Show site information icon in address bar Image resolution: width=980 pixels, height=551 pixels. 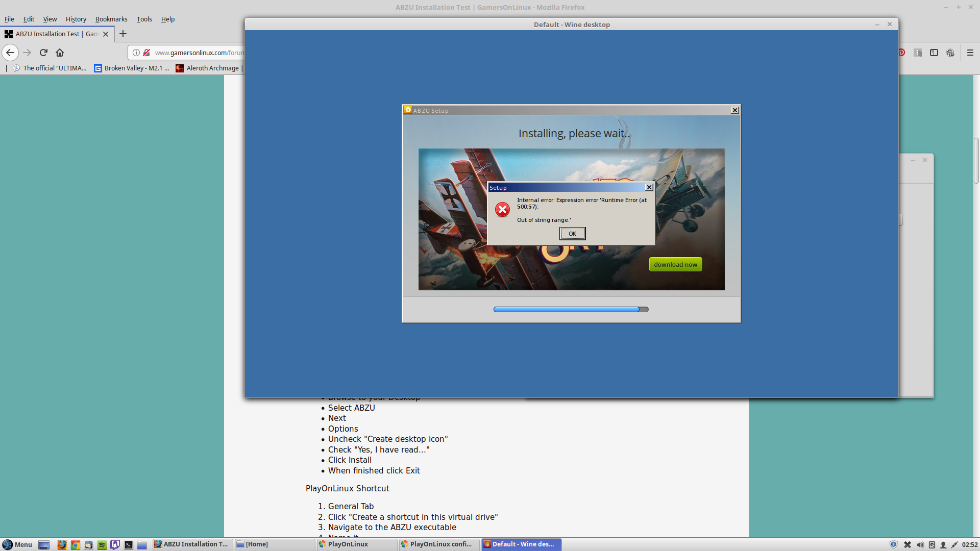[x=136, y=53]
